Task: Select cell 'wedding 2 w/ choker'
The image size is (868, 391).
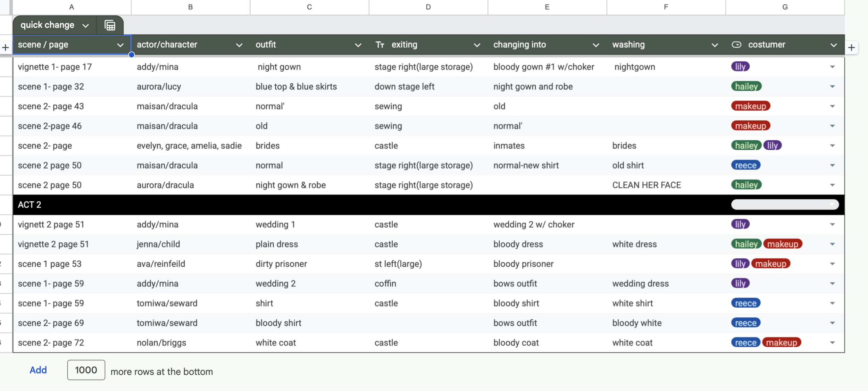Action: tap(547, 225)
